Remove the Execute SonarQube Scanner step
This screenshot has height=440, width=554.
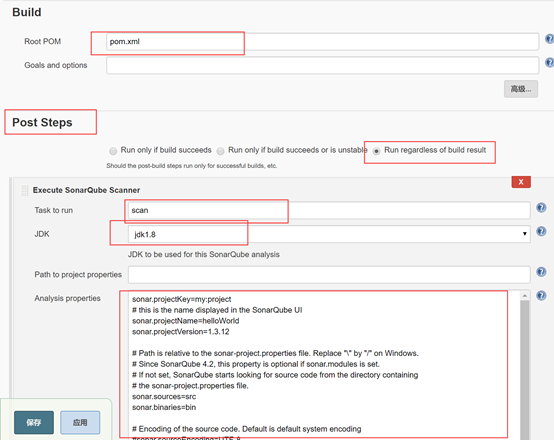pos(521,182)
